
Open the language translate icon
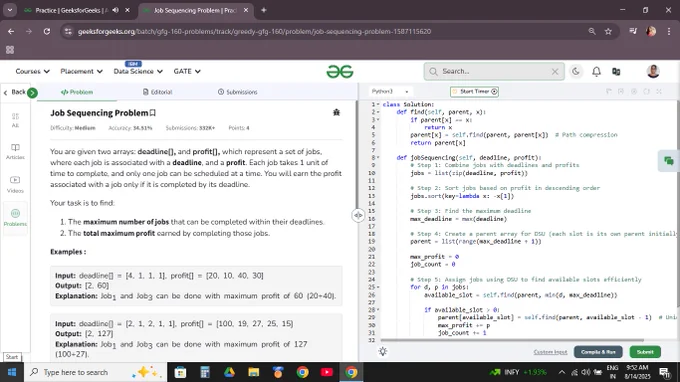[x=616, y=72]
